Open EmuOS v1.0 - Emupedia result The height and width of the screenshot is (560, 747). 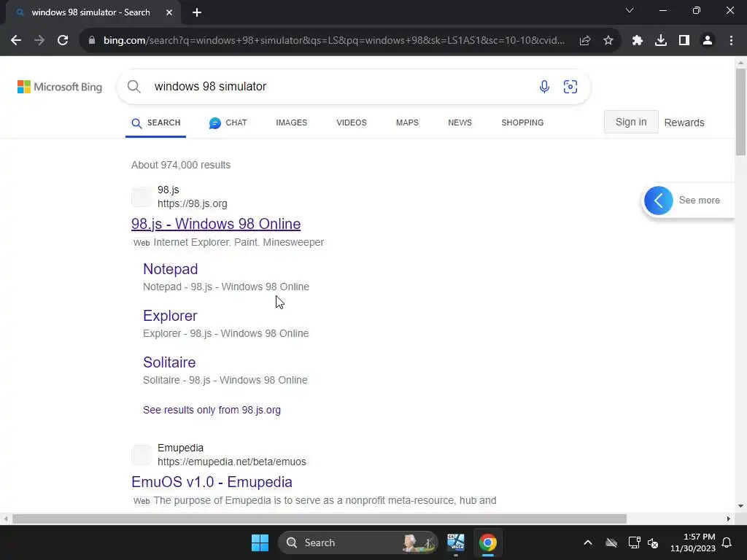[212, 482]
